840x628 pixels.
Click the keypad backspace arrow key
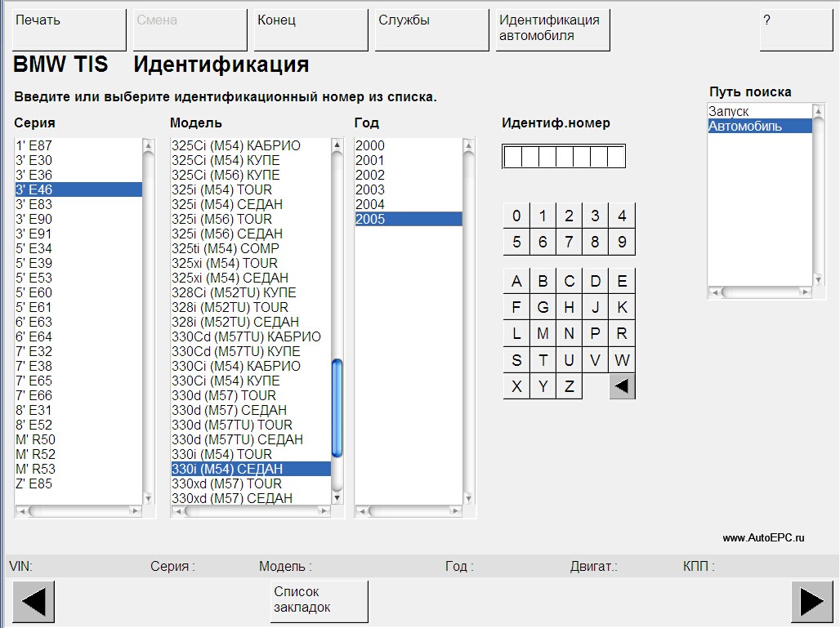[x=622, y=386]
